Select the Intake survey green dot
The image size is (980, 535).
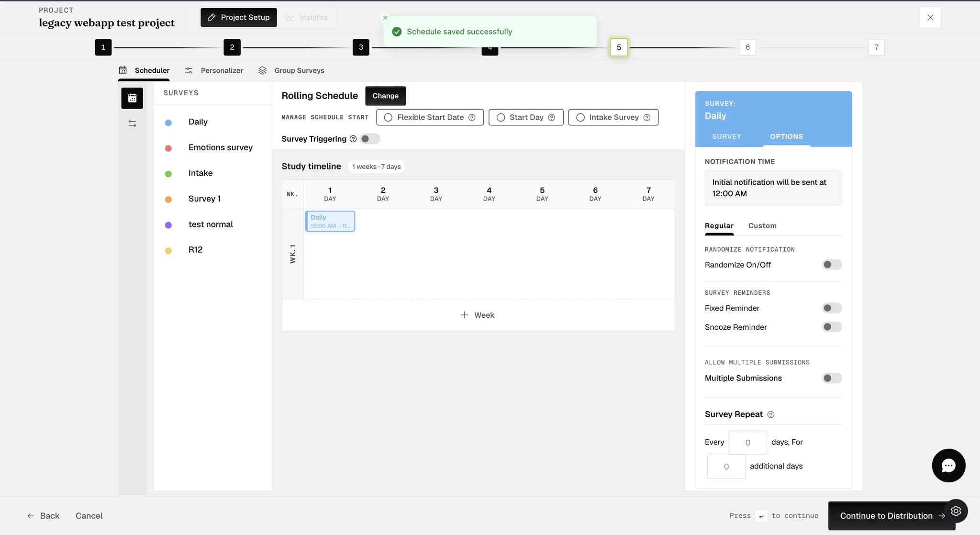[x=168, y=174]
